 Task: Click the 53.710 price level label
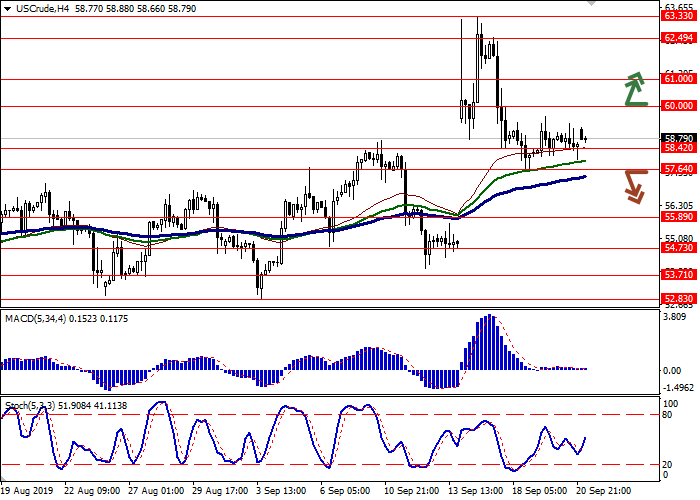pyautogui.click(x=678, y=275)
